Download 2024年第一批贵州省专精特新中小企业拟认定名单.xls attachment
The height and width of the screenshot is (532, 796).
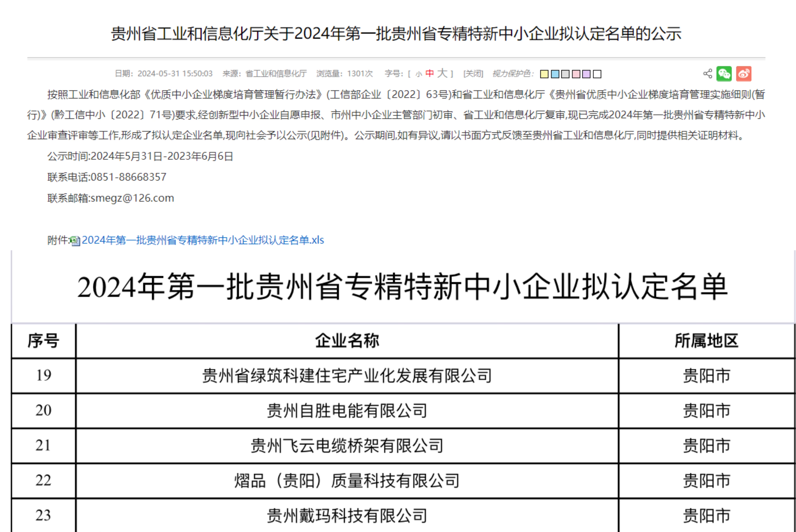[203, 240]
